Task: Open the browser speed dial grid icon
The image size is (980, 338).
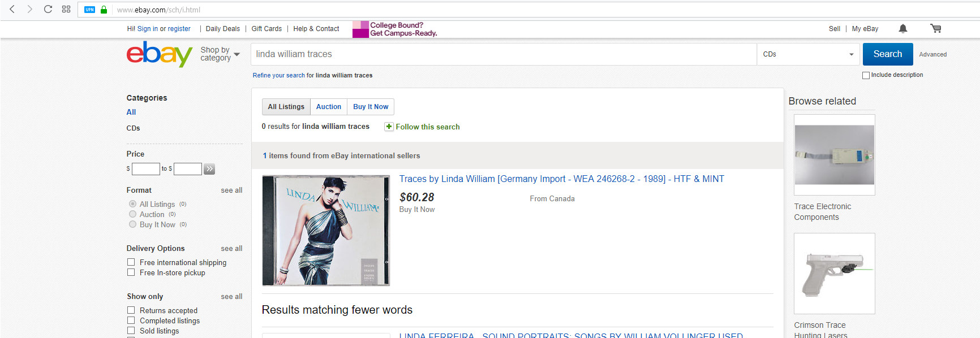Action: 66,9
